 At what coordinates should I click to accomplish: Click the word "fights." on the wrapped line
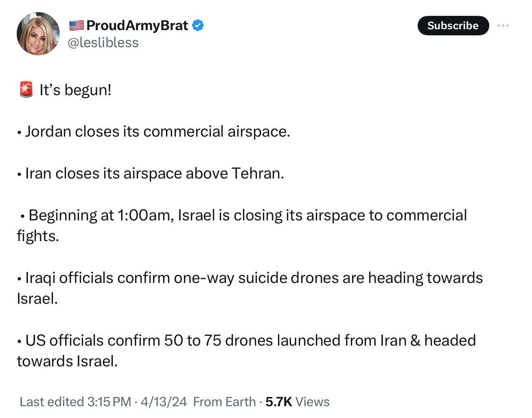click(38, 236)
